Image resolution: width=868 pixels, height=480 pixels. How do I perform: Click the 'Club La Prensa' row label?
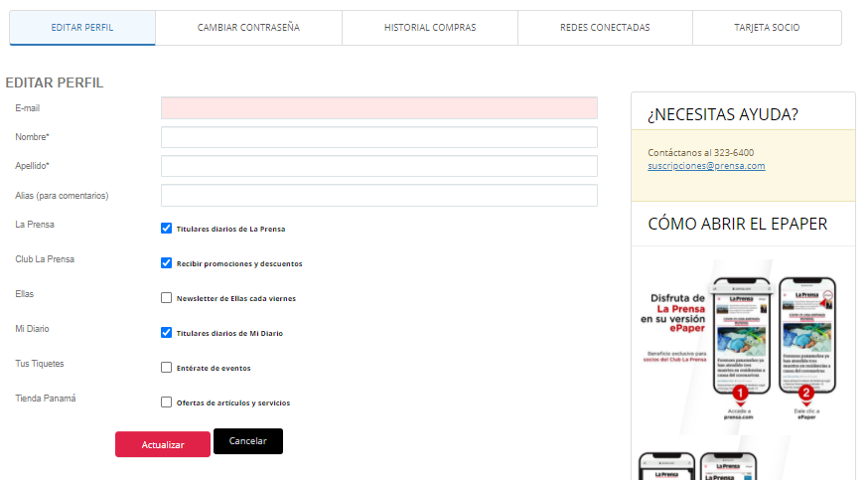tap(45, 259)
